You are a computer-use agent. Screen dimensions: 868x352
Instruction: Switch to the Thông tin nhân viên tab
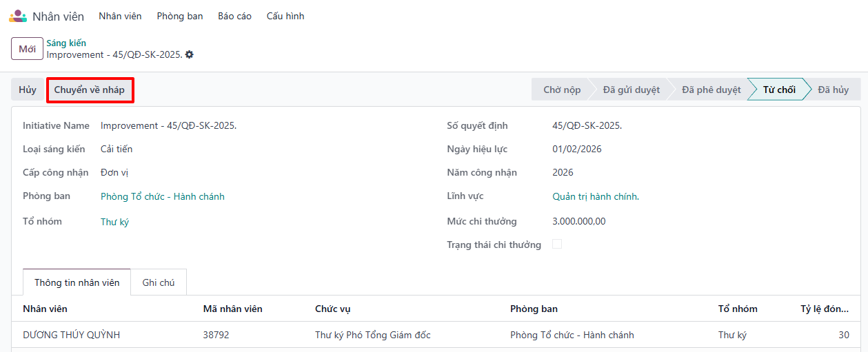click(77, 282)
